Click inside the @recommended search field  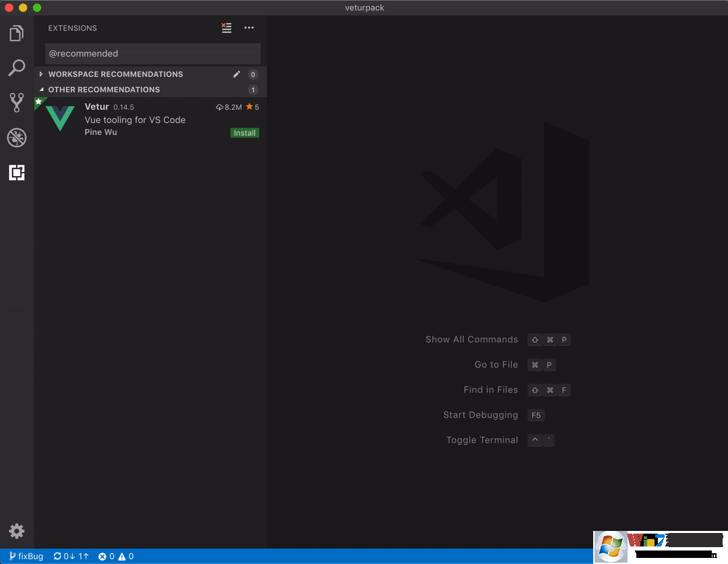(x=152, y=53)
